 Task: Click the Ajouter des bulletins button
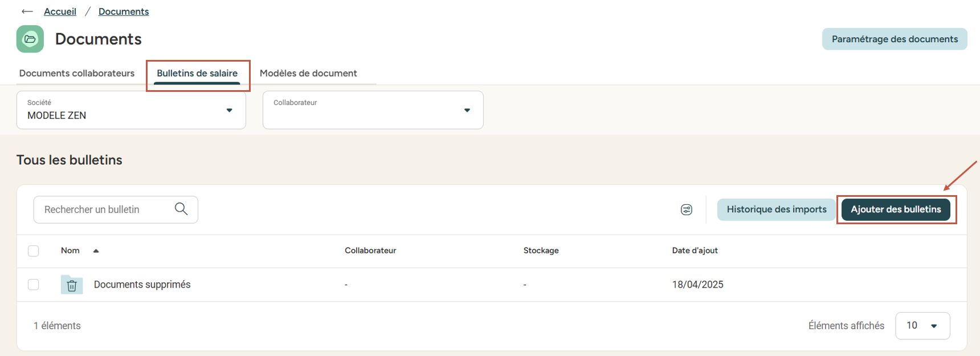pos(896,209)
